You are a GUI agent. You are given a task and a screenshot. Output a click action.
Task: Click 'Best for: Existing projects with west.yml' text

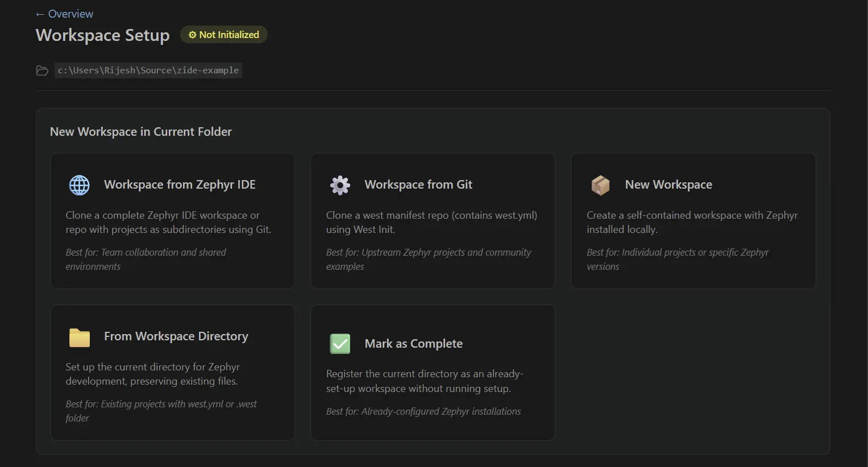[x=161, y=411]
